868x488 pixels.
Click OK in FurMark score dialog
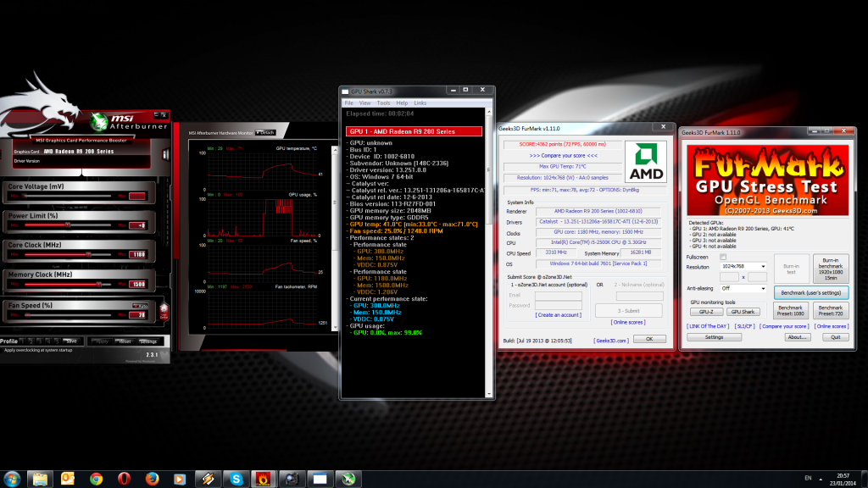tap(649, 339)
